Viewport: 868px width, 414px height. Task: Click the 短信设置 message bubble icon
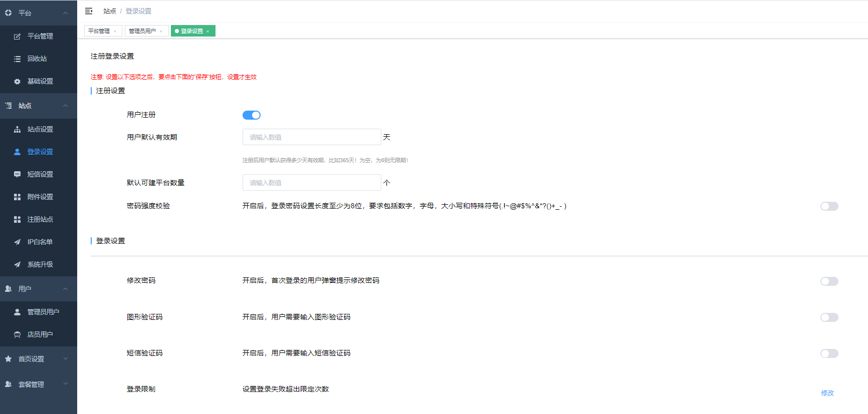tap(17, 175)
